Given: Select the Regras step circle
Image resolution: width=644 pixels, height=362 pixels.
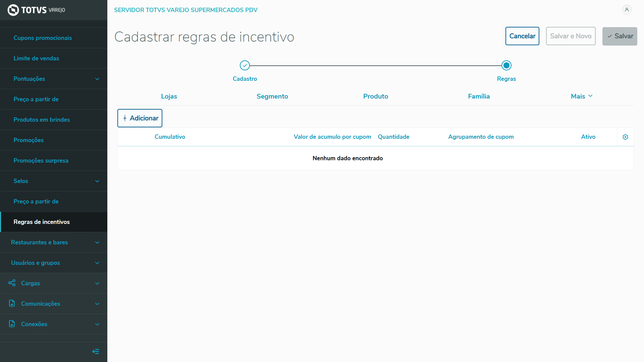Looking at the screenshot, I should 506,65.
